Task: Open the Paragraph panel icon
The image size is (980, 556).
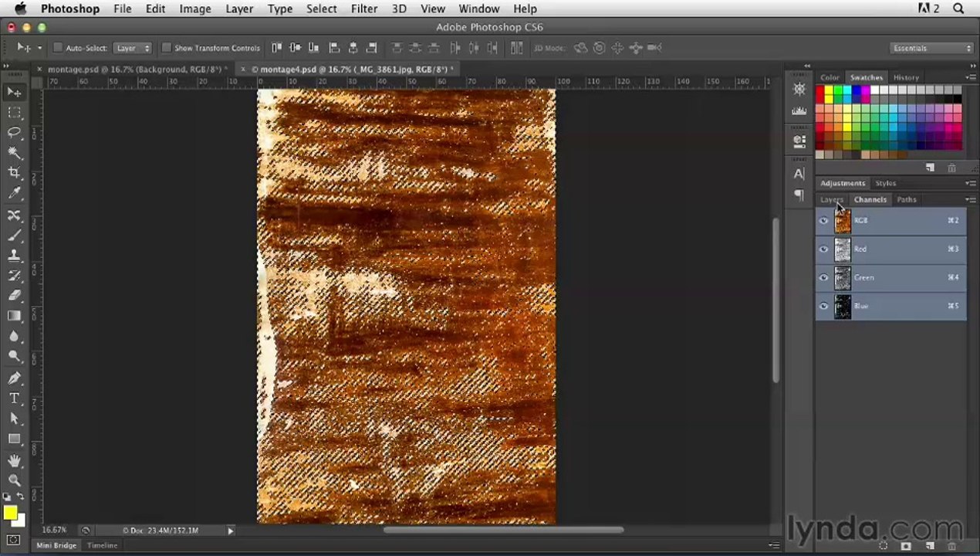Action: [x=799, y=195]
